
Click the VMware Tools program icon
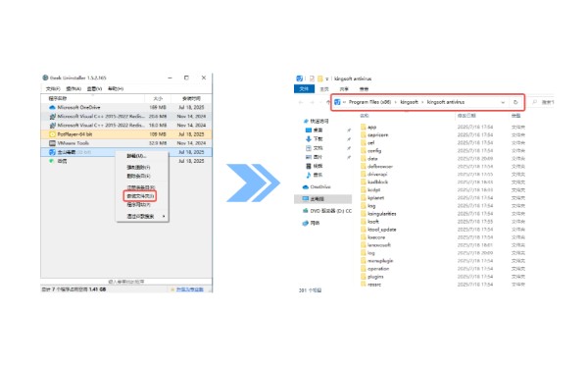[x=53, y=143]
